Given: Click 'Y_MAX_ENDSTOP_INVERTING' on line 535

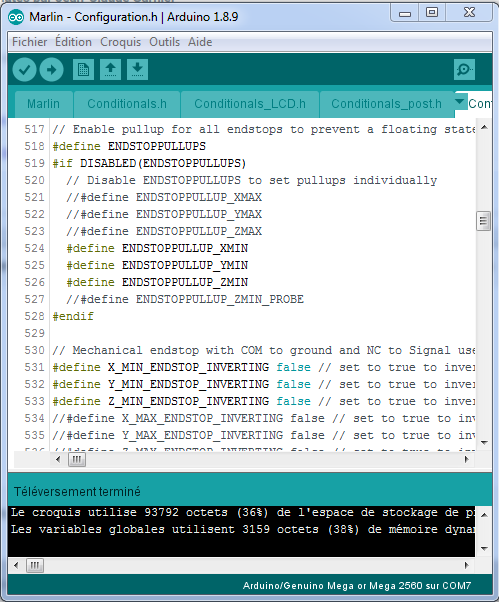Looking at the screenshot, I should (203, 436).
